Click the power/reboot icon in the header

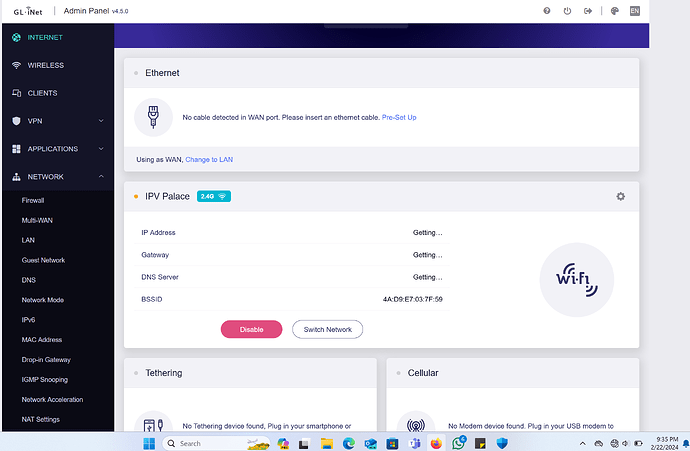[x=567, y=11]
